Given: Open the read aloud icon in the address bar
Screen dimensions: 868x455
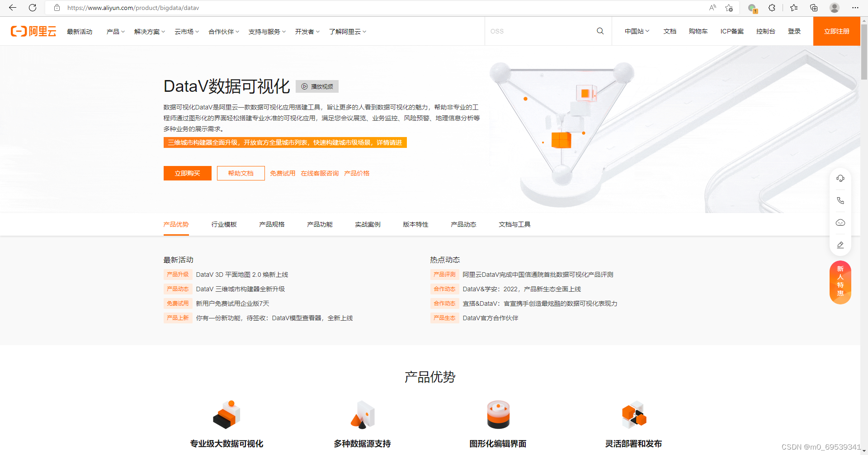Looking at the screenshot, I should [712, 8].
